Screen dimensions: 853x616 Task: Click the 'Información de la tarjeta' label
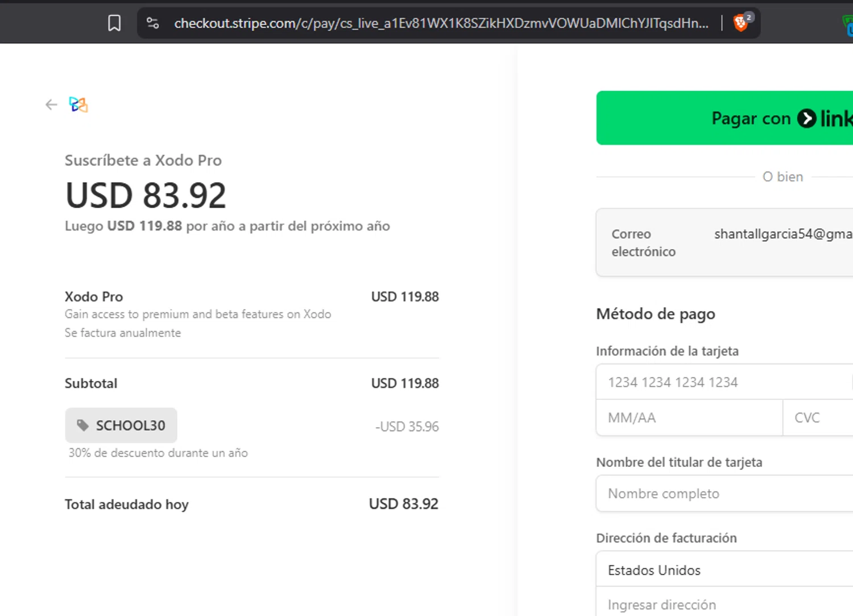point(668,351)
